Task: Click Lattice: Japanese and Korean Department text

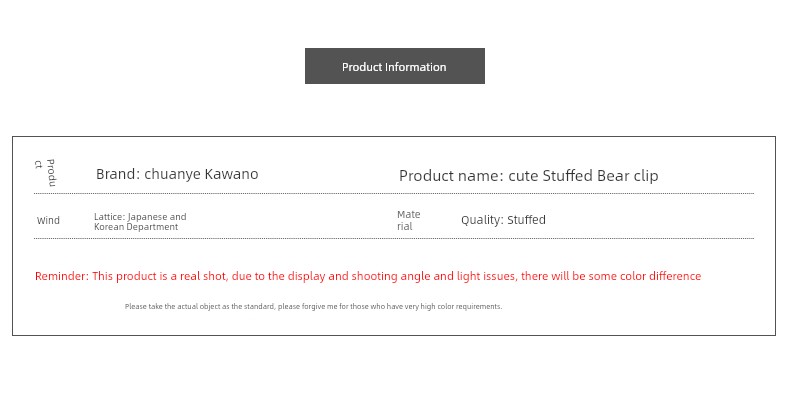Action: pyautogui.click(x=140, y=222)
